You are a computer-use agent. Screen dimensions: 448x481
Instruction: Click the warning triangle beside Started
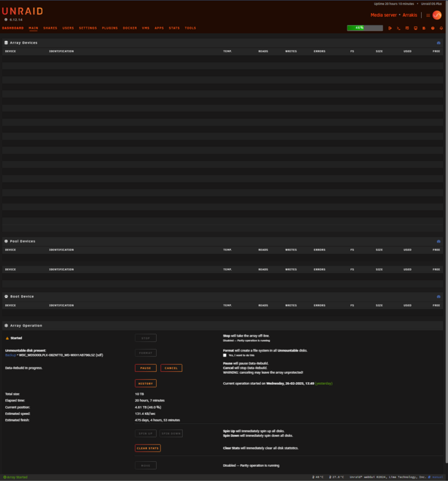coord(7,338)
